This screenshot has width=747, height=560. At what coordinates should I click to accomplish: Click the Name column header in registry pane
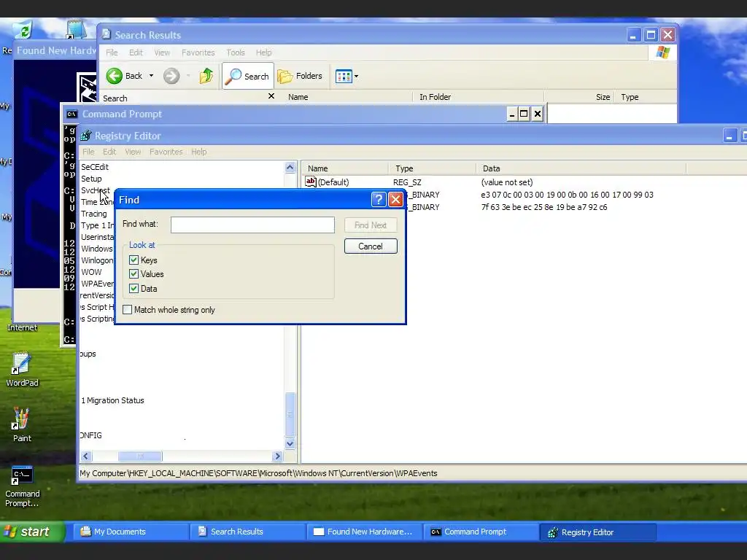(345, 168)
